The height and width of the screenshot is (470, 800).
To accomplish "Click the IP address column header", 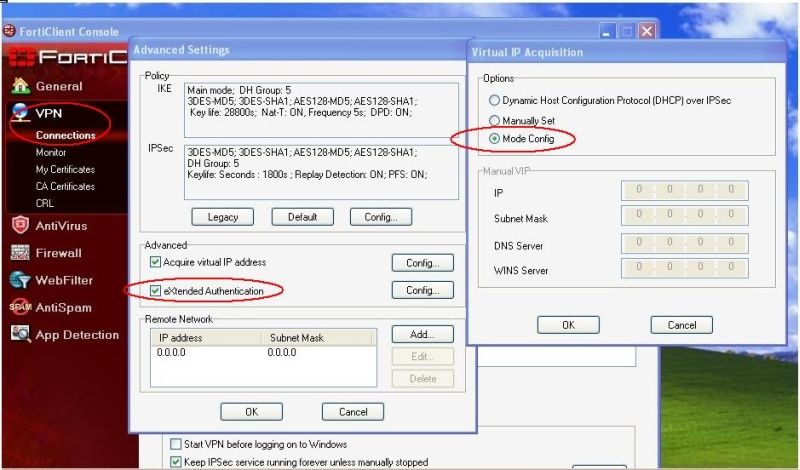I will [206, 338].
